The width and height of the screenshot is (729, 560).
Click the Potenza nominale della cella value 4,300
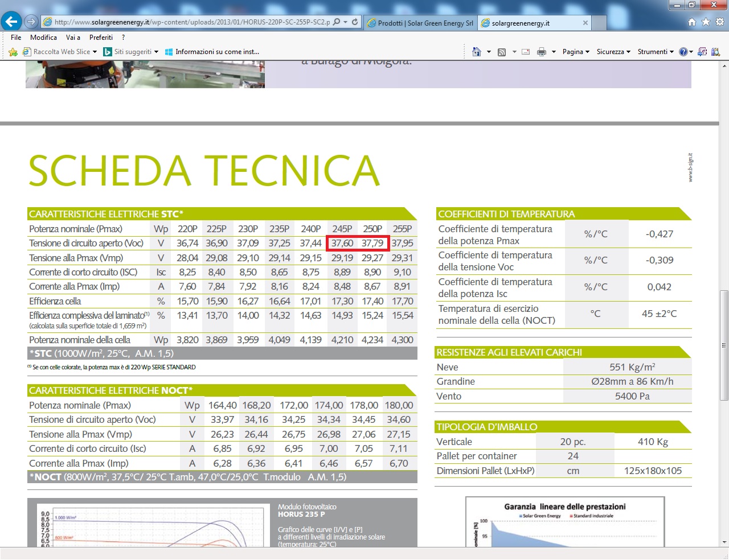pyautogui.click(x=402, y=340)
